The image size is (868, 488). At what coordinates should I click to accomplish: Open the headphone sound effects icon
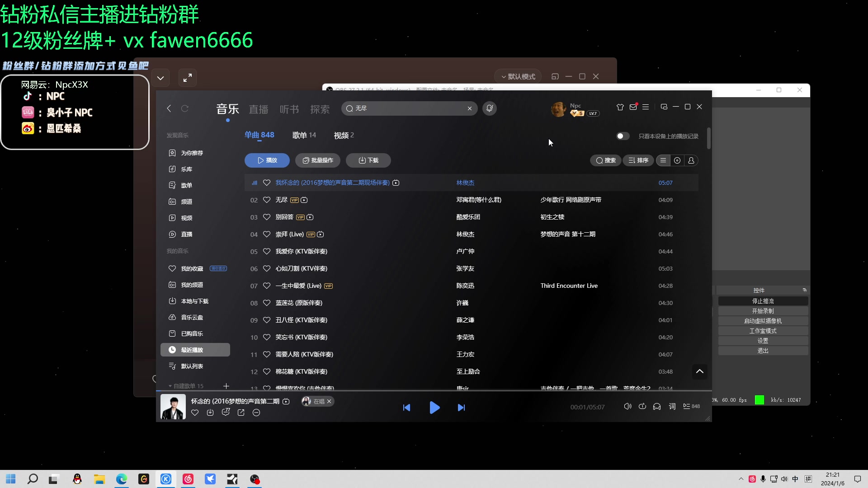tap(657, 407)
